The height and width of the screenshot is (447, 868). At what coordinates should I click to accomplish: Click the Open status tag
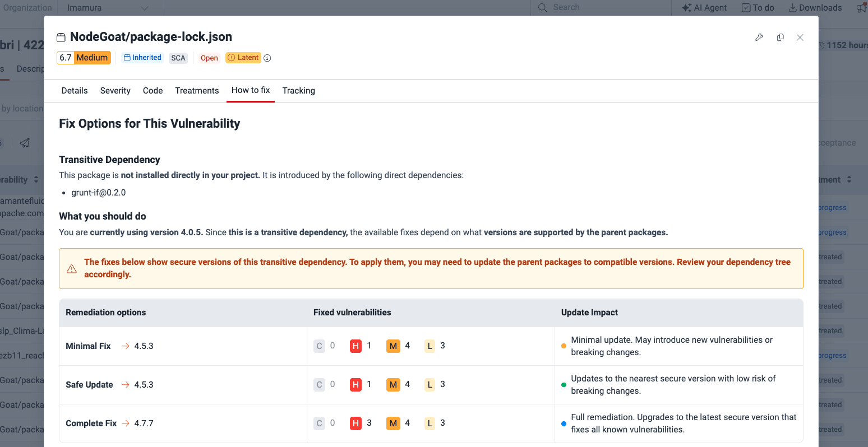tap(209, 58)
